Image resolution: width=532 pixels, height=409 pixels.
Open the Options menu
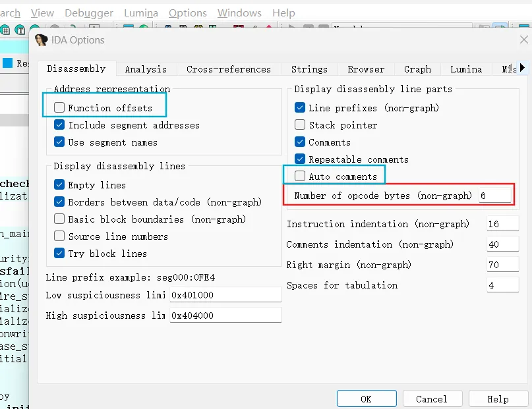click(x=188, y=13)
